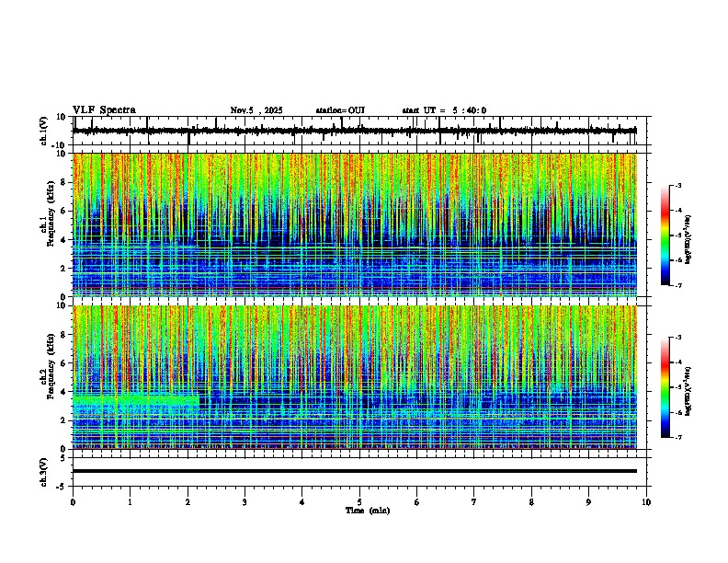Click the "8" tick on ch.1 frequency axis
Viewport: 728px width, 563px height.
click(x=64, y=182)
